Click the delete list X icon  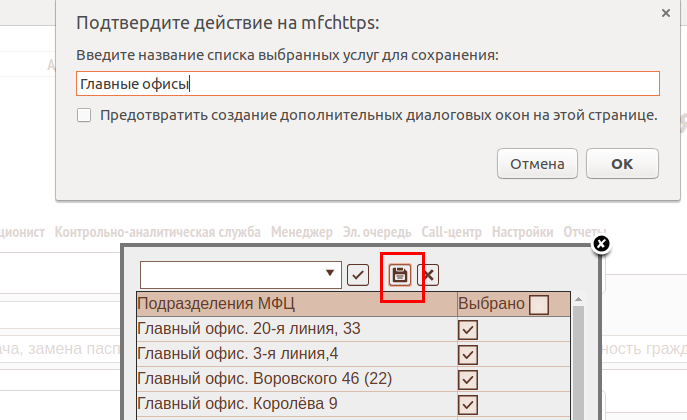coord(428,275)
